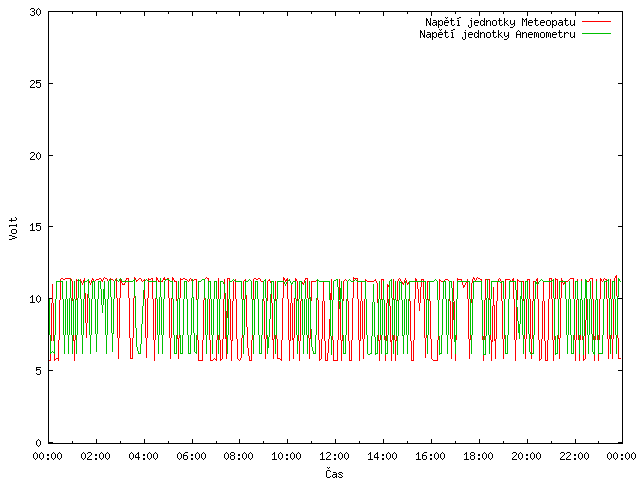Click the legend entry 'Napětí jednotky Meteopatu'

point(500,22)
